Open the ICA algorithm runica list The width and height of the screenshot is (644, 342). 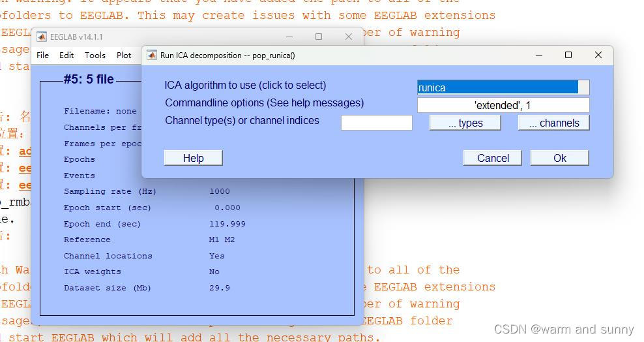coord(503,87)
